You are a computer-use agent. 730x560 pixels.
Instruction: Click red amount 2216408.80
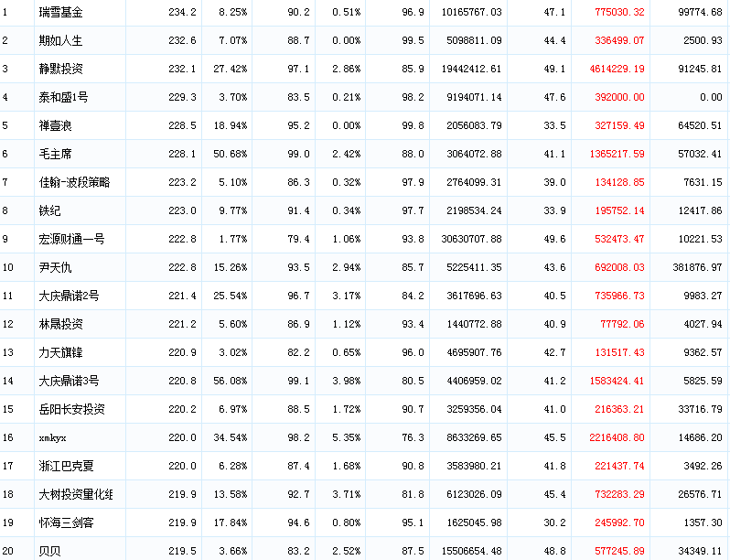[617, 438]
